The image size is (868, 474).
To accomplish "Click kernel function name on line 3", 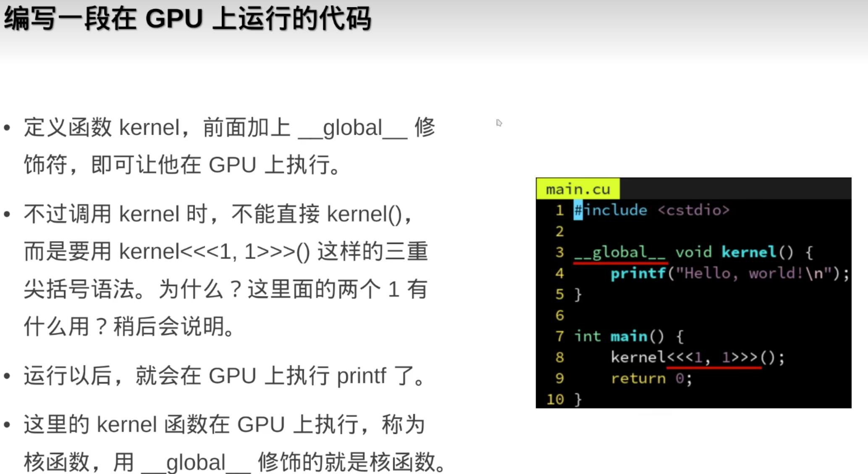I will pos(749,252).
